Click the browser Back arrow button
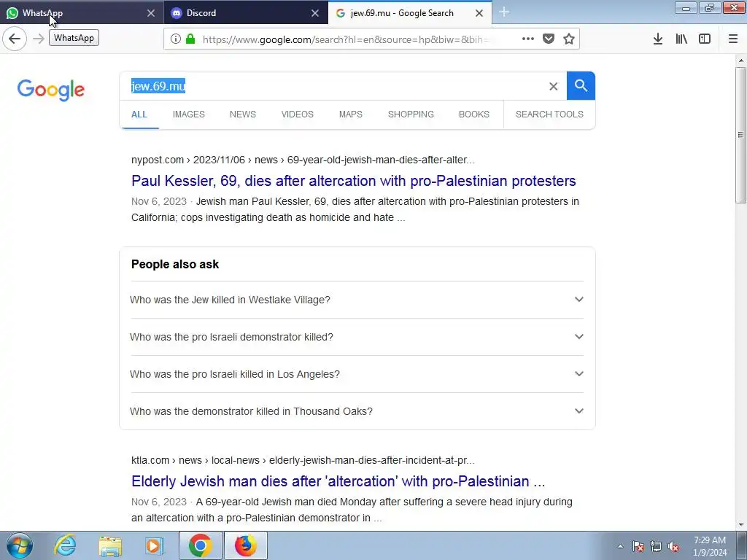This screenshot has width=747, height=560. click(15, 39)
